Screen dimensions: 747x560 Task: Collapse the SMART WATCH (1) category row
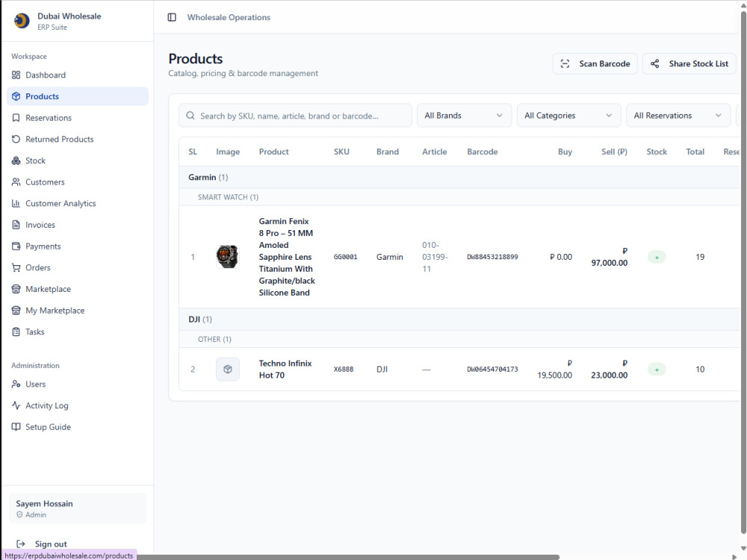click(x=459, y=197)
